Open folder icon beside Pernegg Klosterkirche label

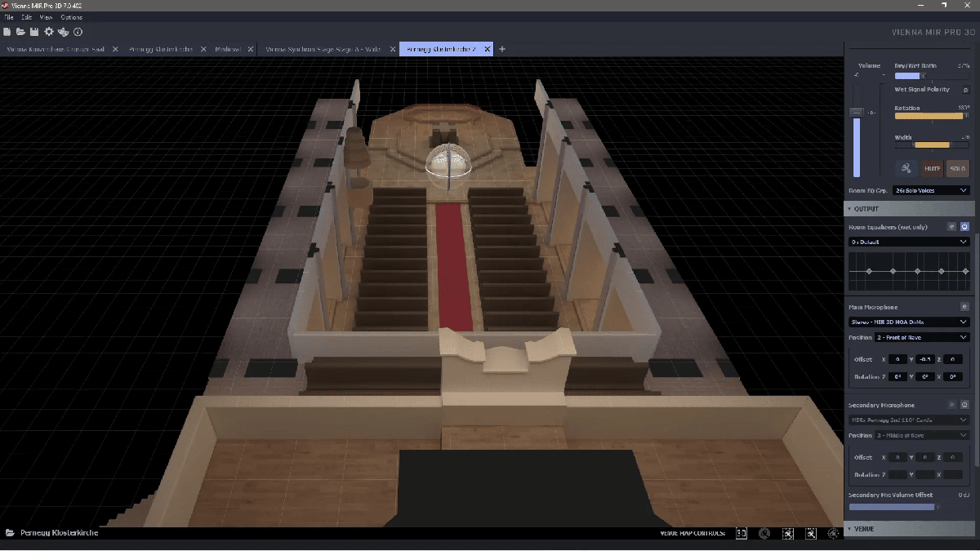[10, 533]
